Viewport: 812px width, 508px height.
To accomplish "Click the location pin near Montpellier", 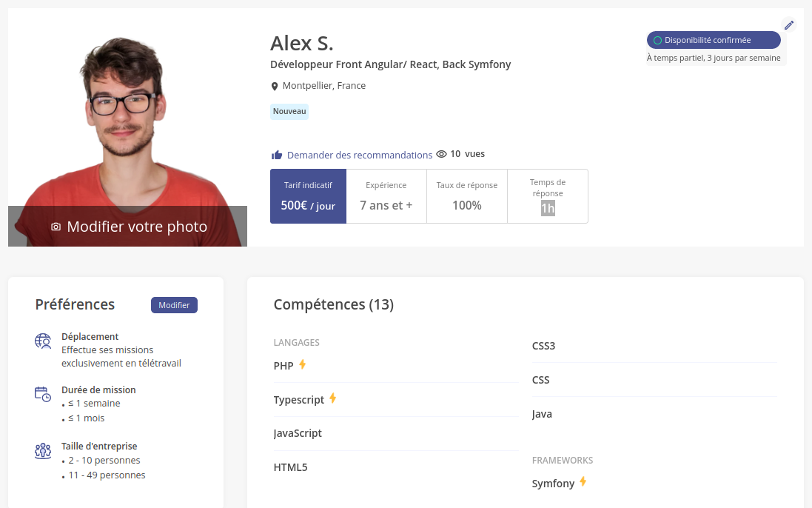I will point(275,85).
